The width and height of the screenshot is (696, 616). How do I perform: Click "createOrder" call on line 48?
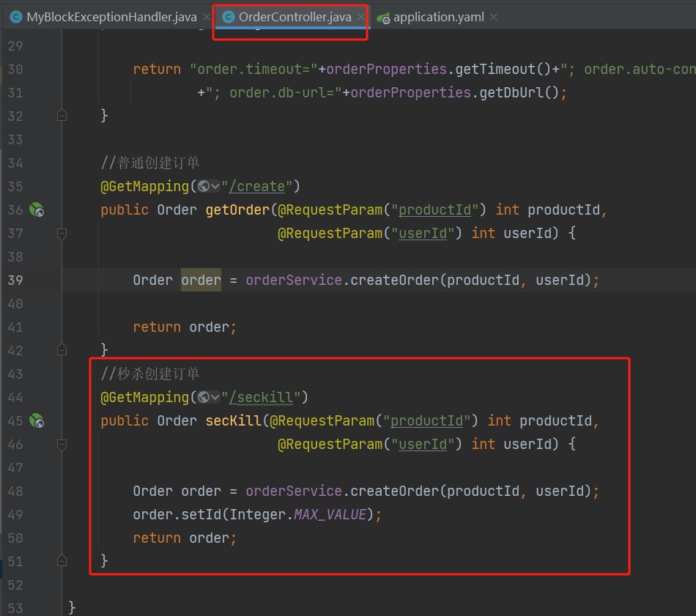394,491
